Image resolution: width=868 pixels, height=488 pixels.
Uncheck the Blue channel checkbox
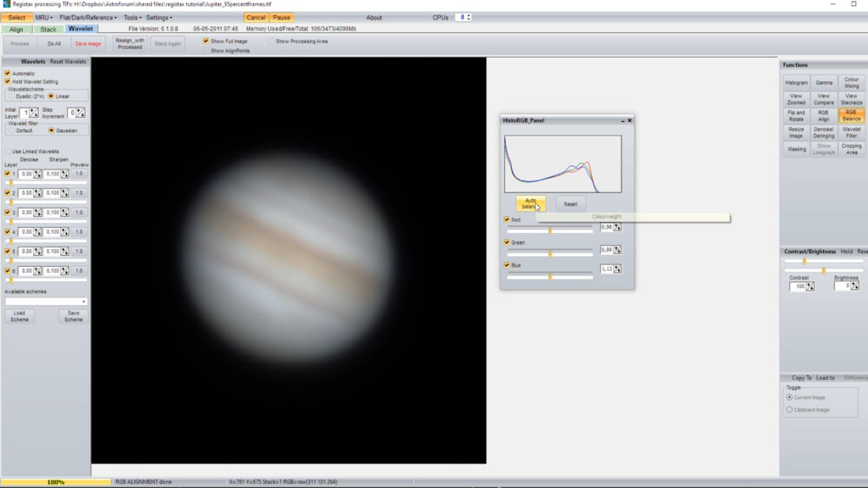coord(507,265)
